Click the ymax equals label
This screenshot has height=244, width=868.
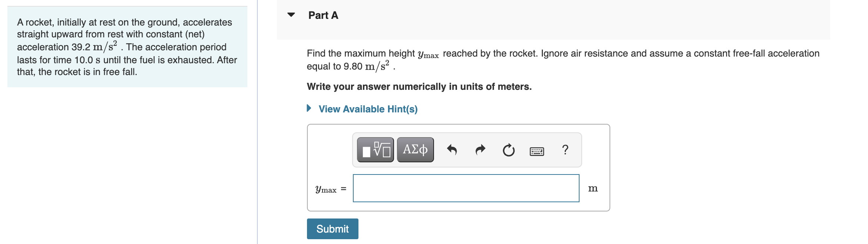[330, 189]
